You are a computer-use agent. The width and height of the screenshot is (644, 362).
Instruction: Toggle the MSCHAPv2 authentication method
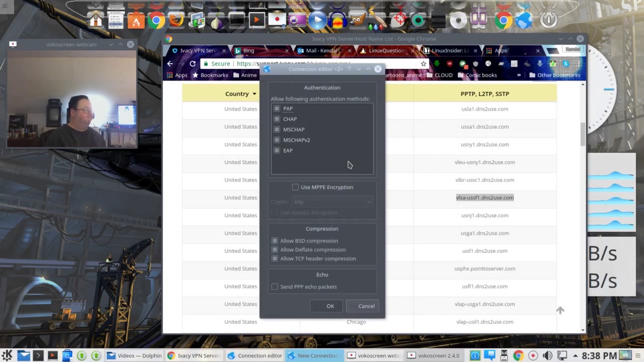point(277,140)
